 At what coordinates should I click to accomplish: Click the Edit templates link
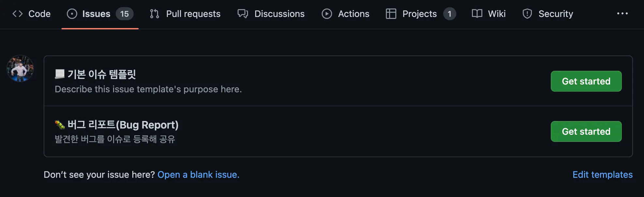602,175
